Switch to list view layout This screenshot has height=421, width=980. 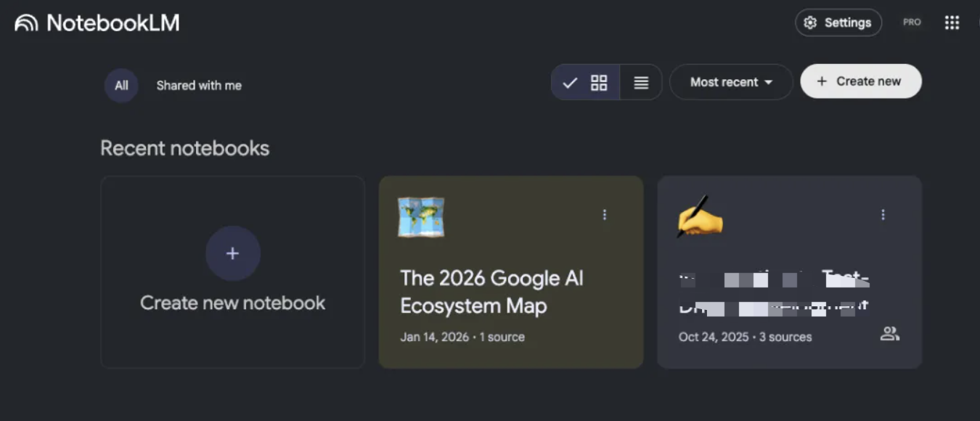point(641,83)
